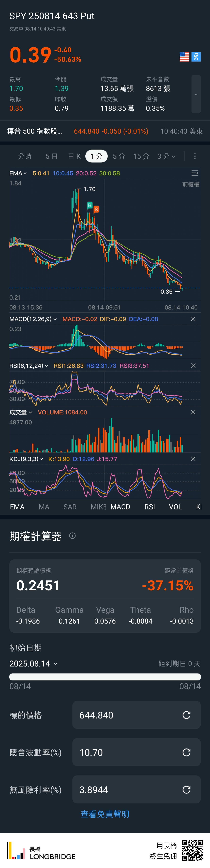Tap the Theta value -0.8084
Image resolution: width=210 pixels, height=868 pixels.
(140, 621)
